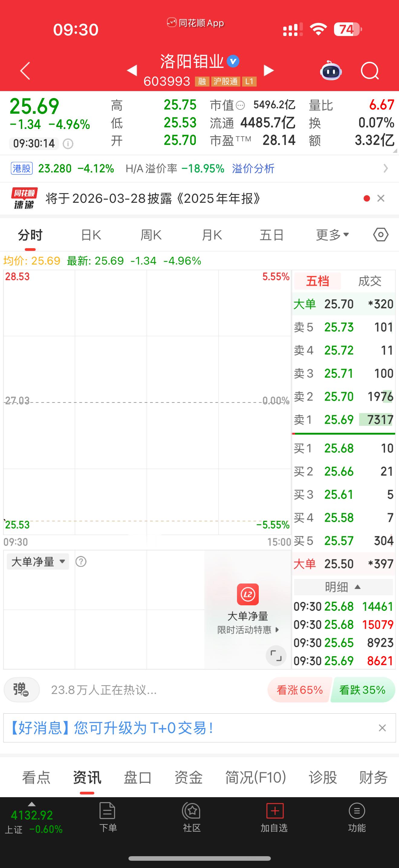Tap the trade detail row with volume 15079
This screenshot has width=399, height=868.
pyautogui.click(x=343, y=624)
